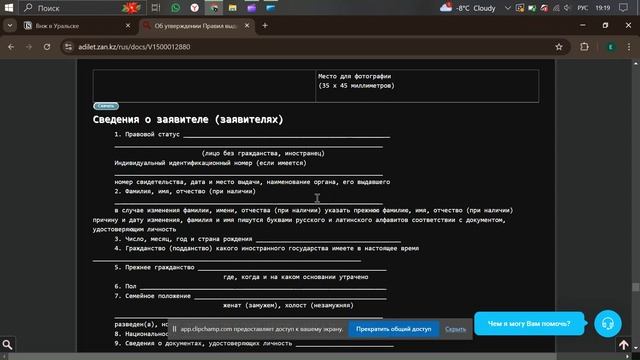Screen dimensions: 640x360
Task: Open Task View in the taskbar
Action: pos(156,8)
